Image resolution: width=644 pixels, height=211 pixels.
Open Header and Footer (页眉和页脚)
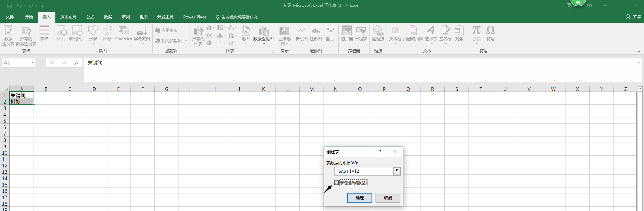point(413,33)
